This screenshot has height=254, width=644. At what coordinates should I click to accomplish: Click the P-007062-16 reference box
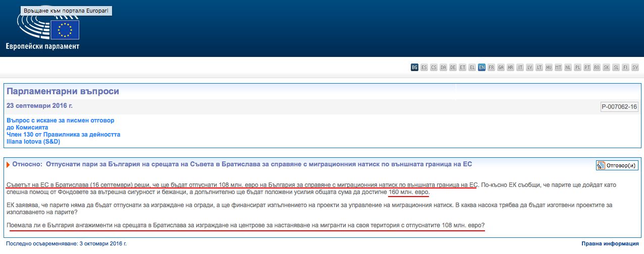click(x=619, y=107)
